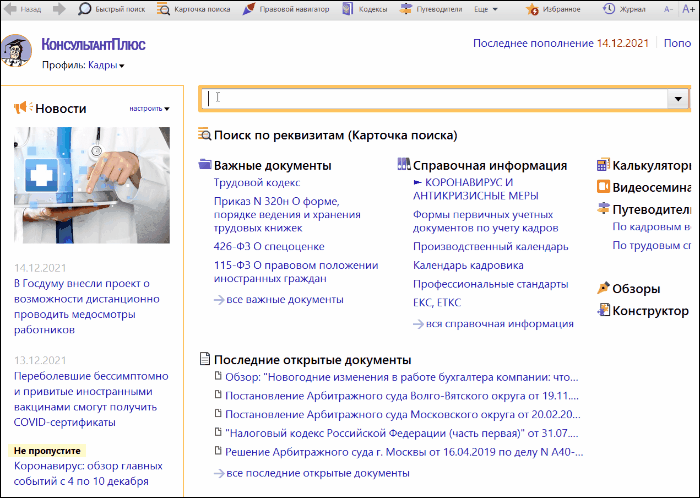Open Календарь кадровика
The image size is (700, 498).
coord(468,265)
